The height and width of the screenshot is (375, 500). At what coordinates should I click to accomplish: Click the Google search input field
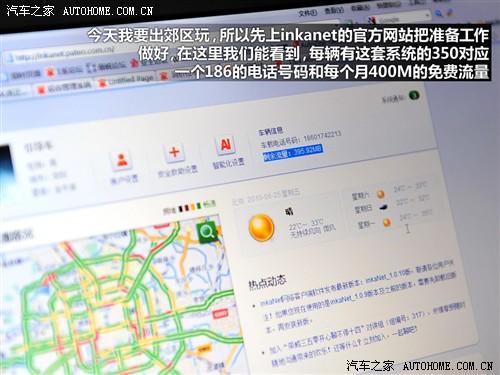[398, 19]
